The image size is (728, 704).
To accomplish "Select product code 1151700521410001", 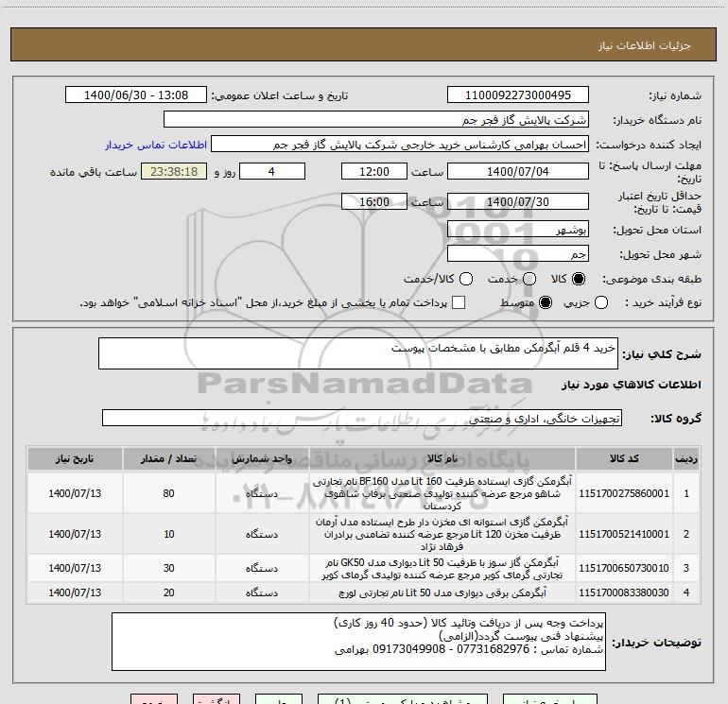I will point(624,534).
